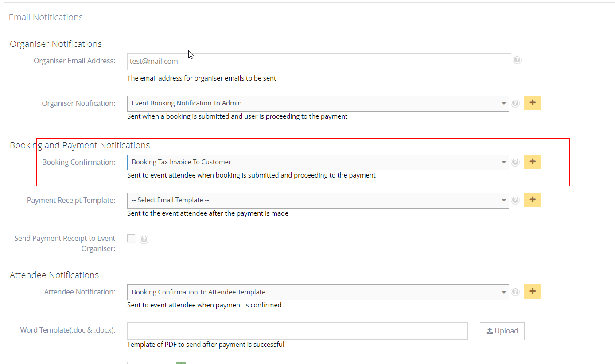Add new template beside Payment Receipt Template

532,200
